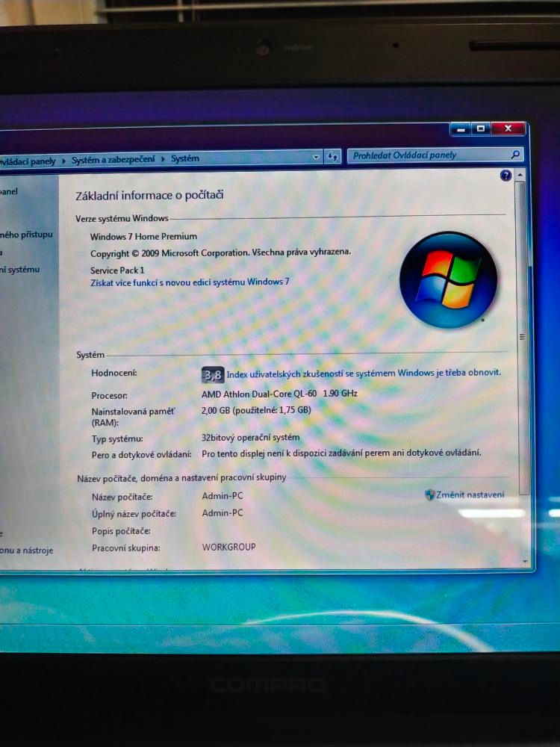This screenshot has width=560, height=747.
Task: Open link Získat více funkcí s novou edicí
Action: [x=190, y=282]
